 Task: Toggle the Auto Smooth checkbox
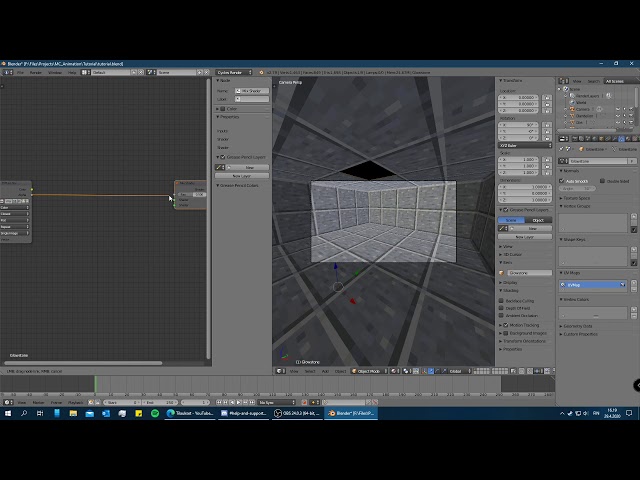click(562, 181)
